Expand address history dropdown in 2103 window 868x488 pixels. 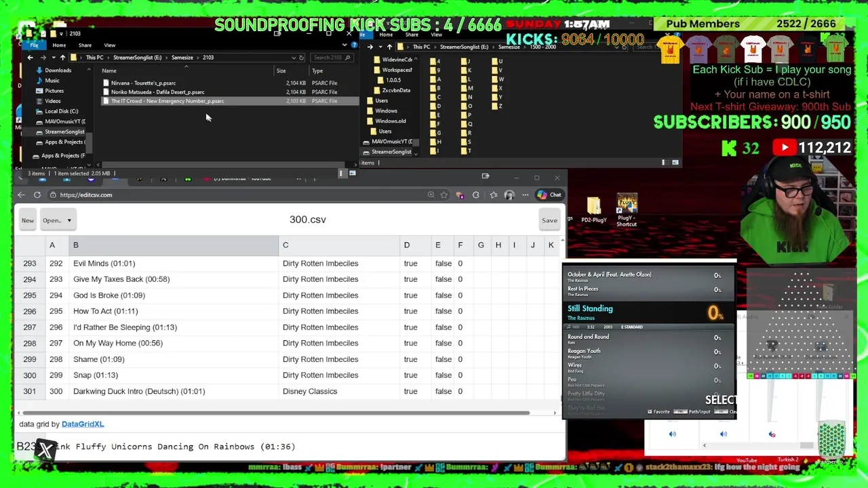point(294,58)
